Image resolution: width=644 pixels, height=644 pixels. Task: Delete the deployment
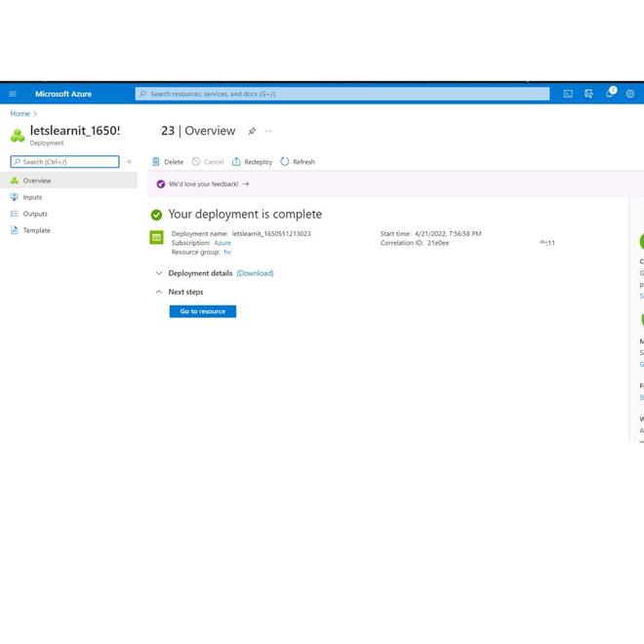(x=168, y=162)
